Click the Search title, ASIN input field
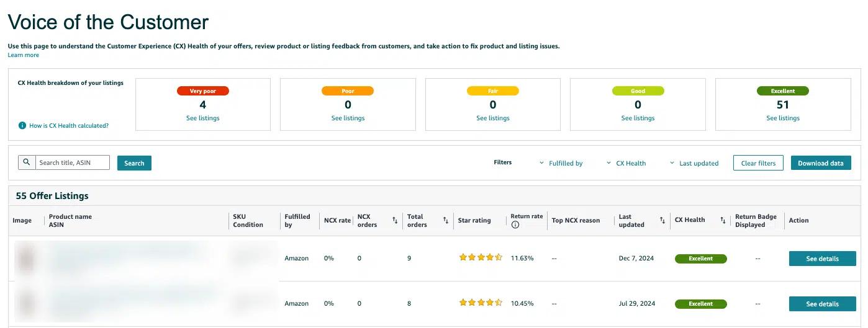Viewport: 868px width, 328px height. click(x=73, y=162)
